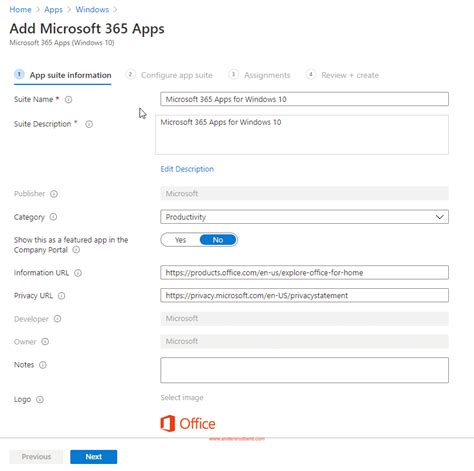This screenshot has height=471, width=474.
Task: Click the "Microsoft 365 Apps (Windows 10)" subtitle
Action: [62, 43]
